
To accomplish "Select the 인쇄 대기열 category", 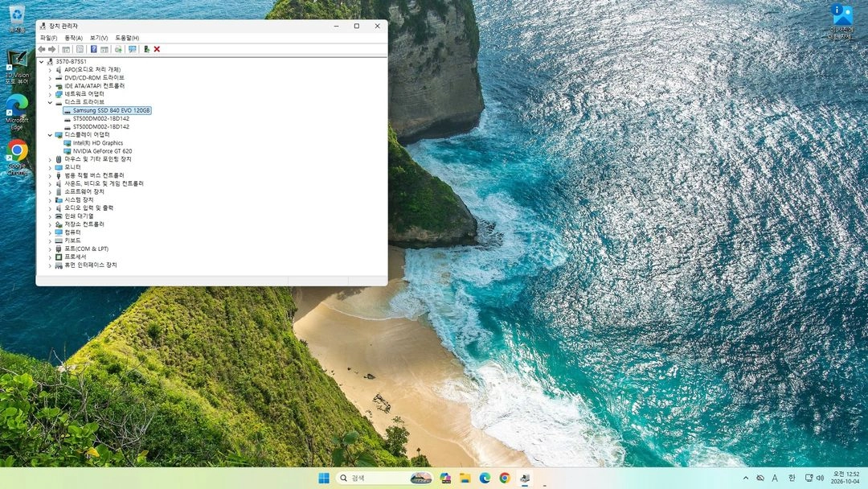I will 79,216.
